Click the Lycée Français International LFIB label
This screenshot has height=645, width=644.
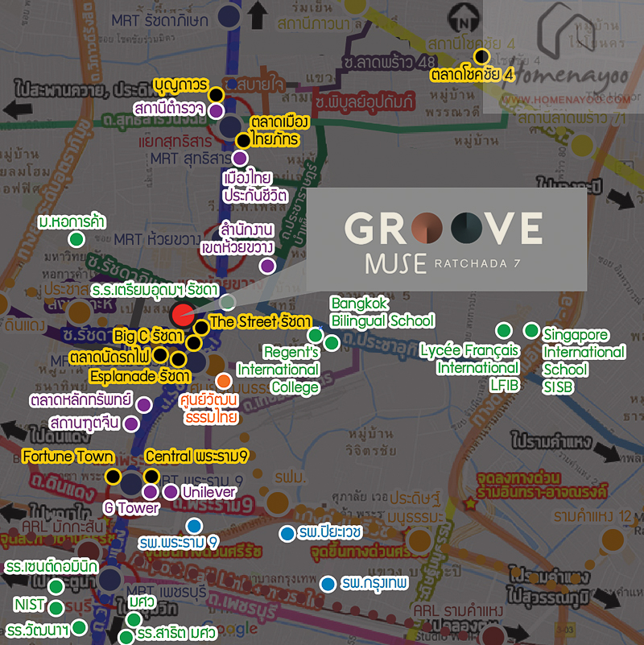pyautogui.click(x=469, y=368)
